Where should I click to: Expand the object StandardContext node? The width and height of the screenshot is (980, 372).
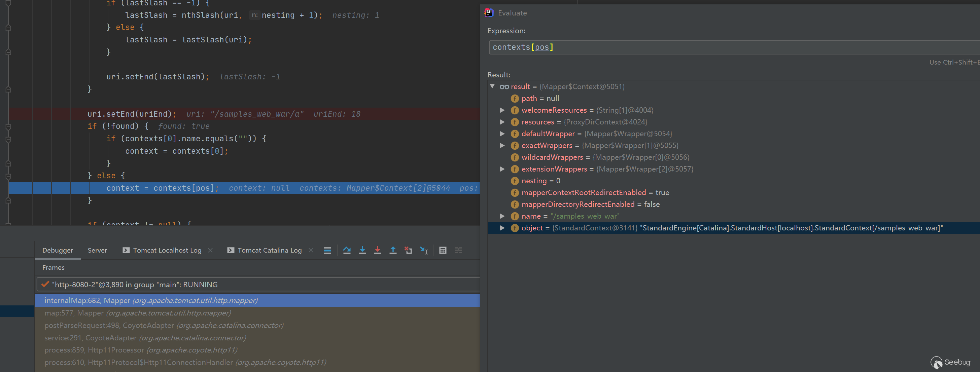pos(502,228)
